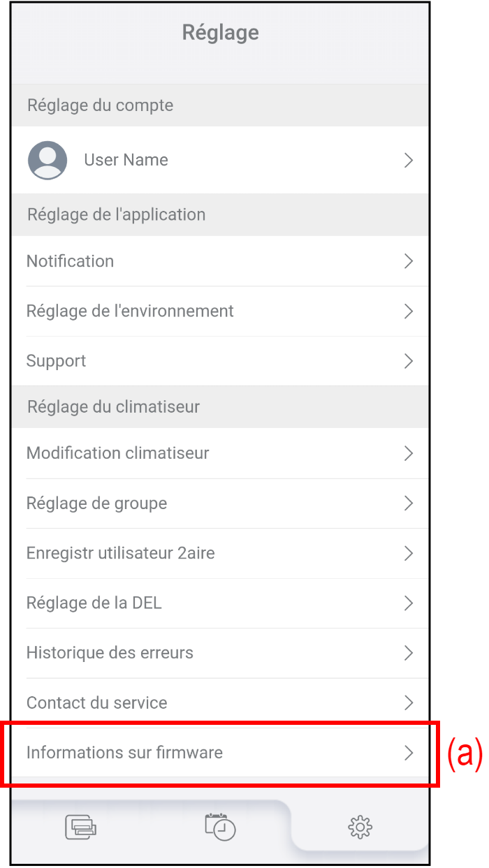Tap the chevron beside Support
This screenshot has width=489, height=868.
[x=409, y=361]
